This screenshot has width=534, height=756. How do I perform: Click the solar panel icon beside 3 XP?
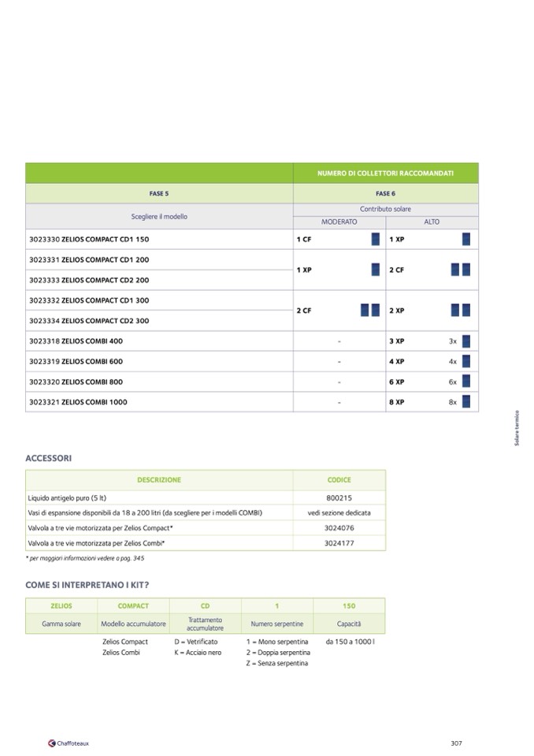[x=465, y=341]
